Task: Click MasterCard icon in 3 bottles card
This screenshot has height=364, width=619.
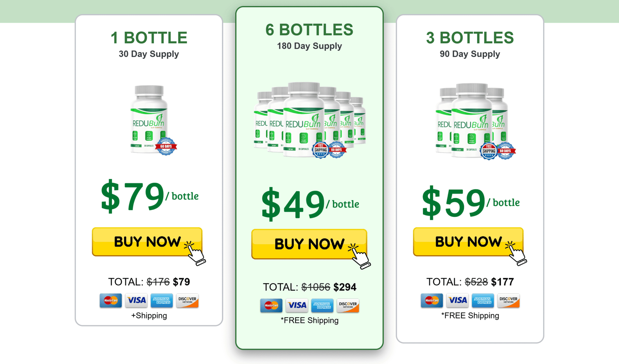Action: coord(432,300)
